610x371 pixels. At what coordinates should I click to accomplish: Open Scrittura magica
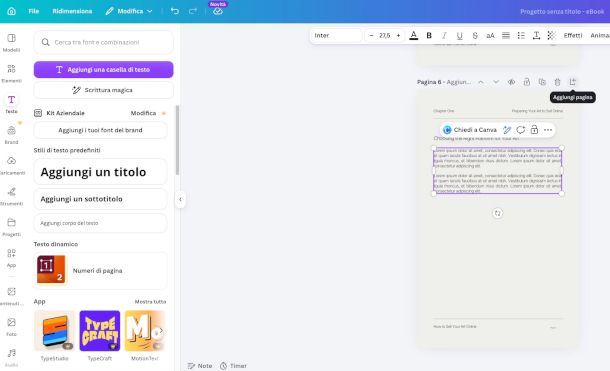[103, 90]
